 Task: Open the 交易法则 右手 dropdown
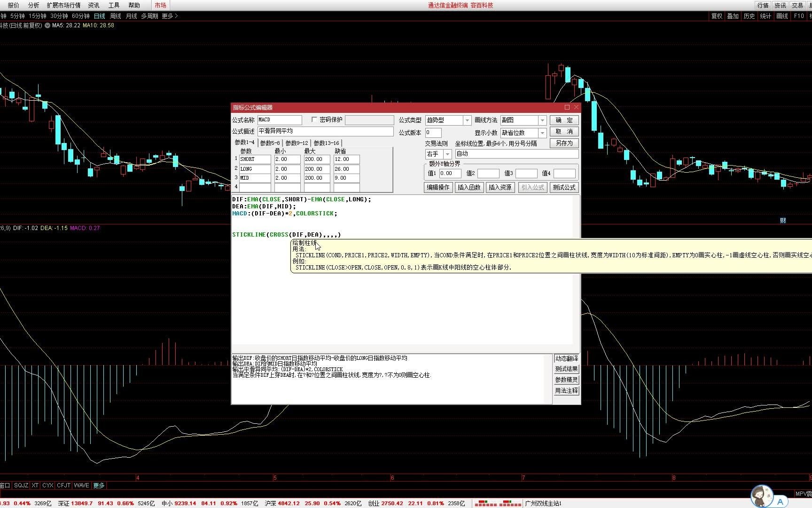click(x=447, y=154)
